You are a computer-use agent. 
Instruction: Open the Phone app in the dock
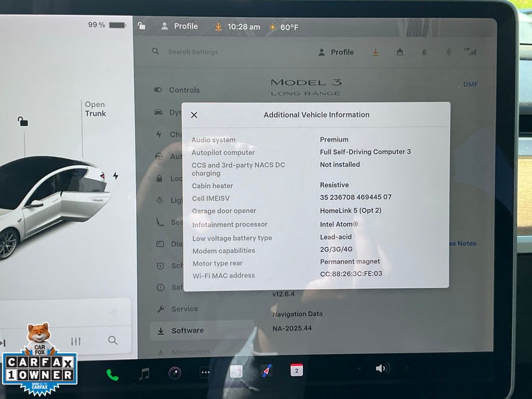pos(112,374)
